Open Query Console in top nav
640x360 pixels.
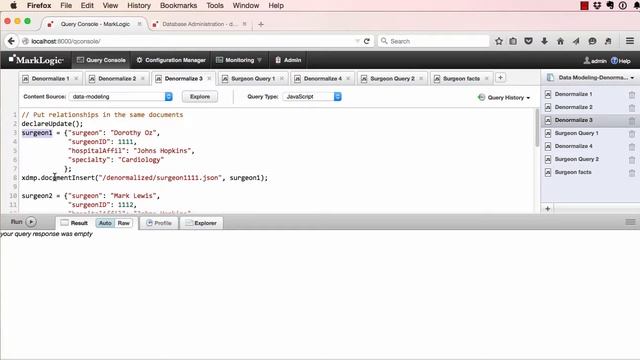point(101,60)
